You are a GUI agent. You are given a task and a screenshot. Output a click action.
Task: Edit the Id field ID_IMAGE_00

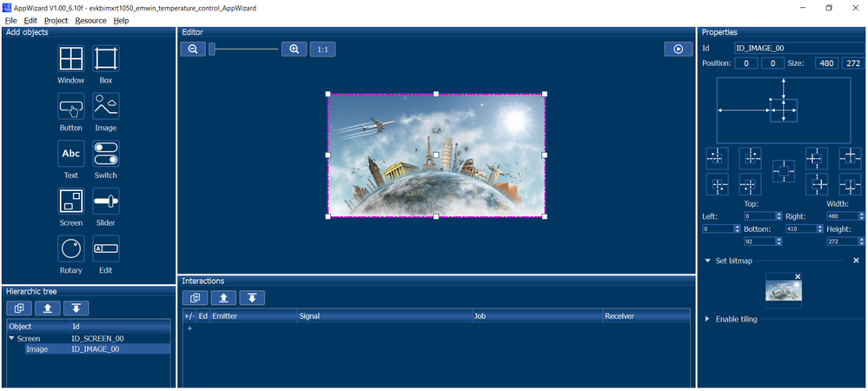(797, 48)
